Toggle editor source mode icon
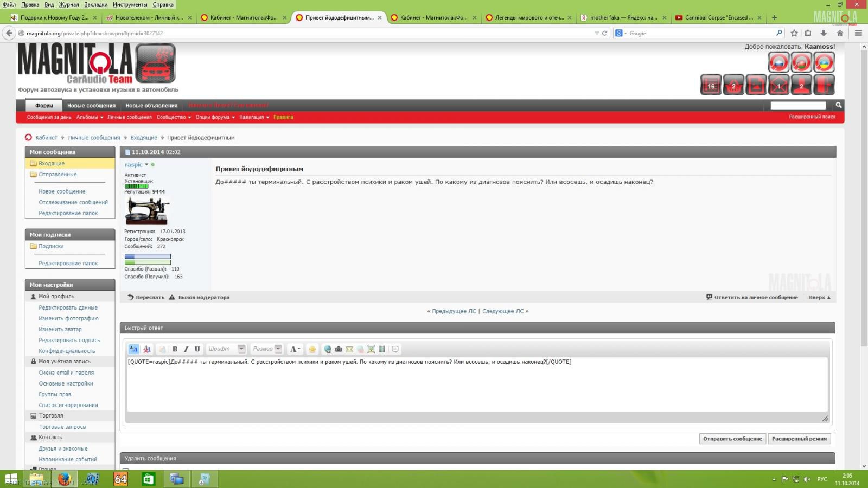 (133, 349)
